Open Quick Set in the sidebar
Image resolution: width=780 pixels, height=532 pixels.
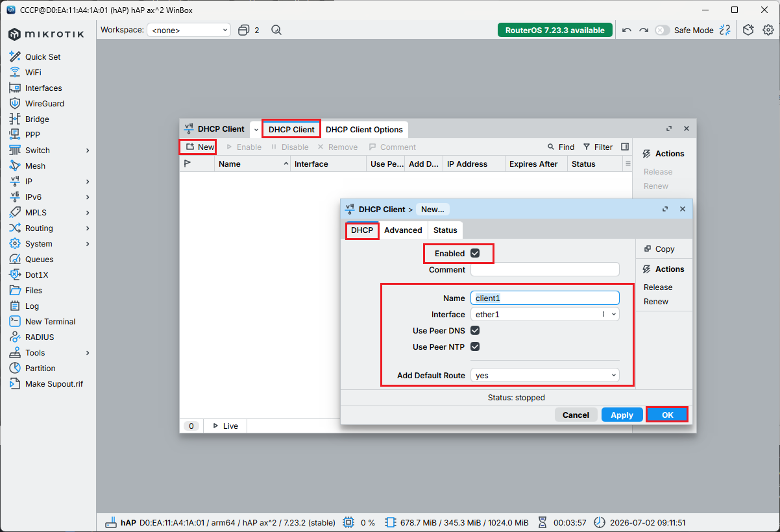pos(43,56)
